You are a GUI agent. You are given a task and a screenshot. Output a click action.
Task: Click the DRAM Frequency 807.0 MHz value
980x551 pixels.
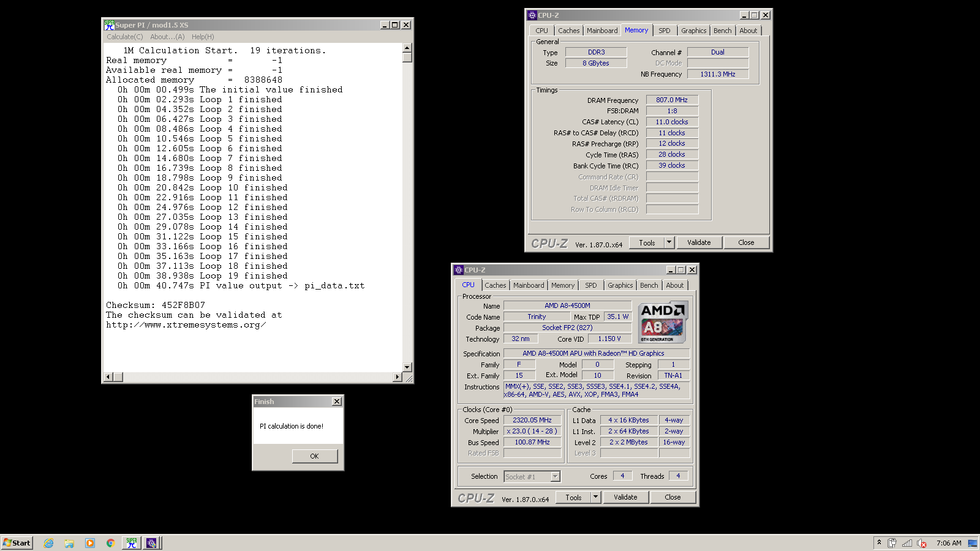(672, 100)
